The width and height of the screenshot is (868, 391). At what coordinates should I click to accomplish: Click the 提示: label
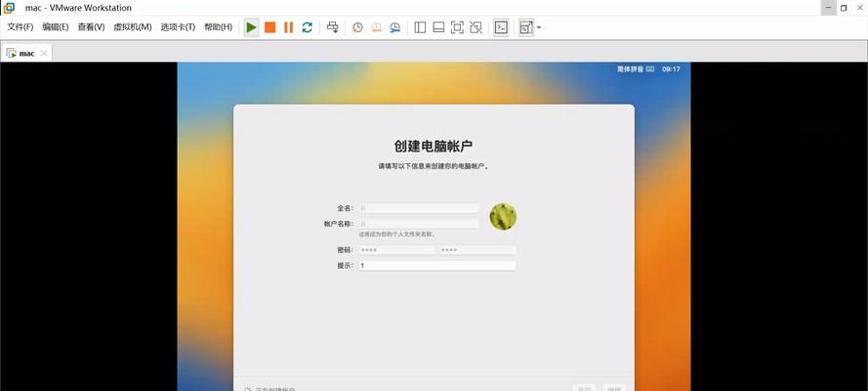click(x=345, y=266)
